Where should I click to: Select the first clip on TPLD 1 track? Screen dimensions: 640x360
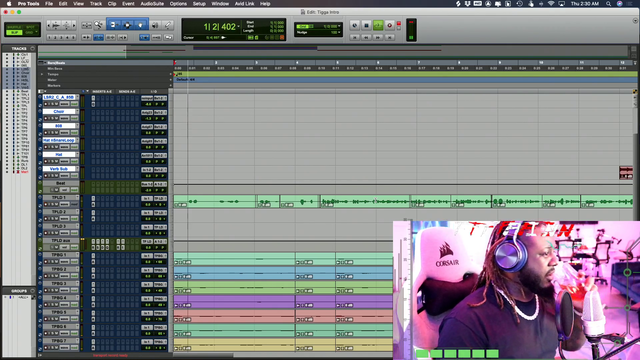click(215, 201)
